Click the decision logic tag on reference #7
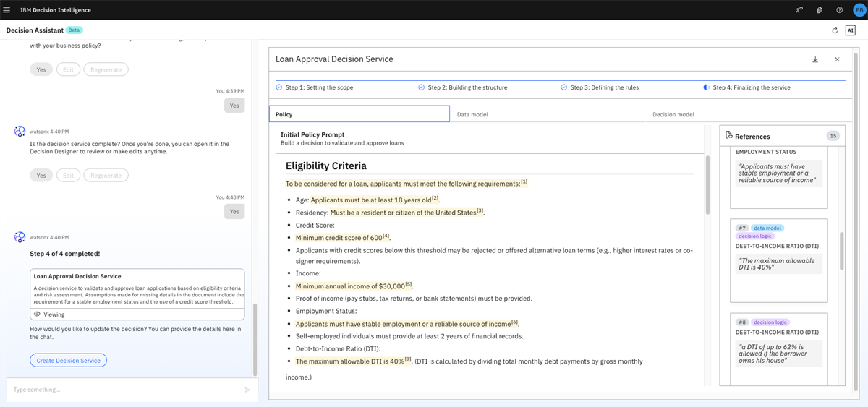Viewport: 868px width, 407px height. [754, 236]
